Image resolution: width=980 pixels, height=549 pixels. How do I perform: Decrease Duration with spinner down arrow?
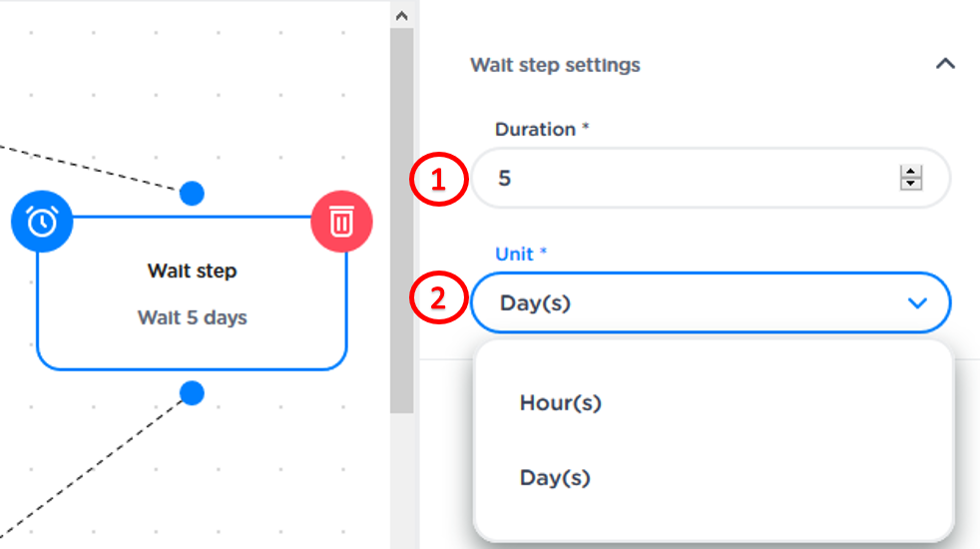coord(910,185)
